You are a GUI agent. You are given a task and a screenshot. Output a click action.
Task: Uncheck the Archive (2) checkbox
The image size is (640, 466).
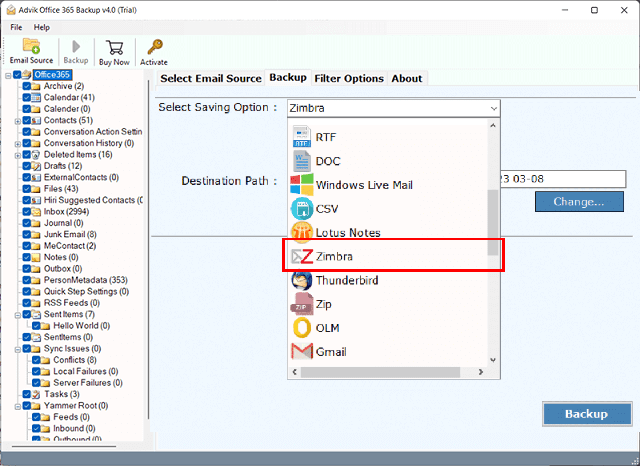[x=27, y=86]
